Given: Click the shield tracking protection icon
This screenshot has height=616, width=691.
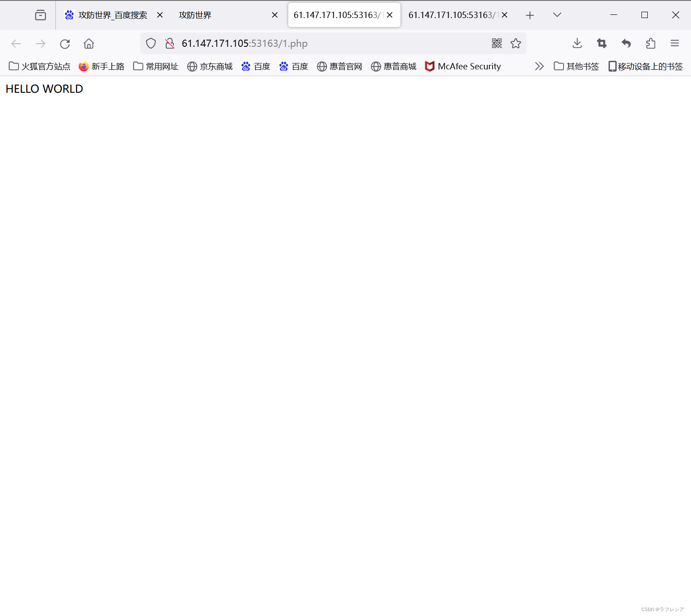Looking at the screenshot, I should click(150, 43).
